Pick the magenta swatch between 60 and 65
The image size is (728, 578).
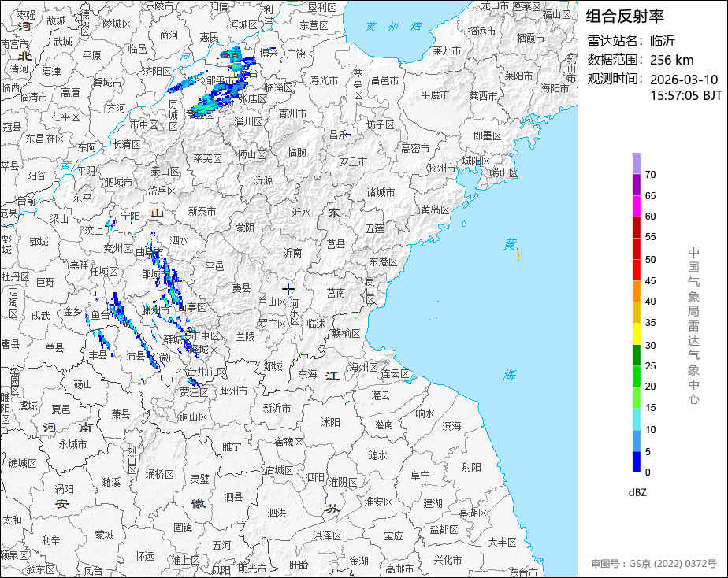tap(636, 206)
